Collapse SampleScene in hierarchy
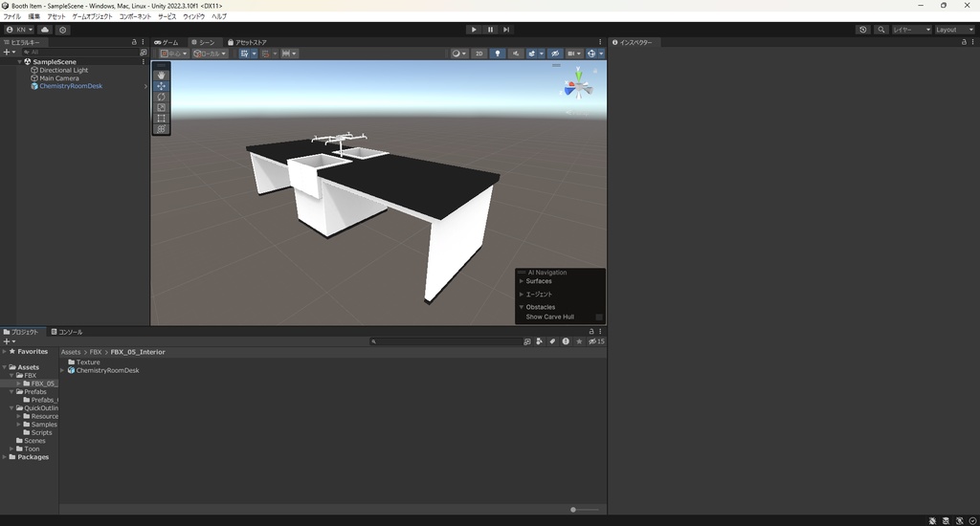 click(x=20, y=62)
